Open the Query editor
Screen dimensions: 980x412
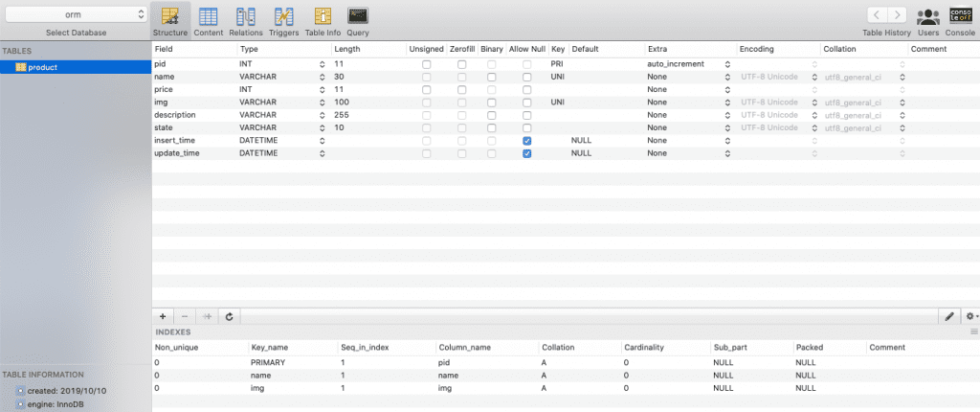coord(358,21)
